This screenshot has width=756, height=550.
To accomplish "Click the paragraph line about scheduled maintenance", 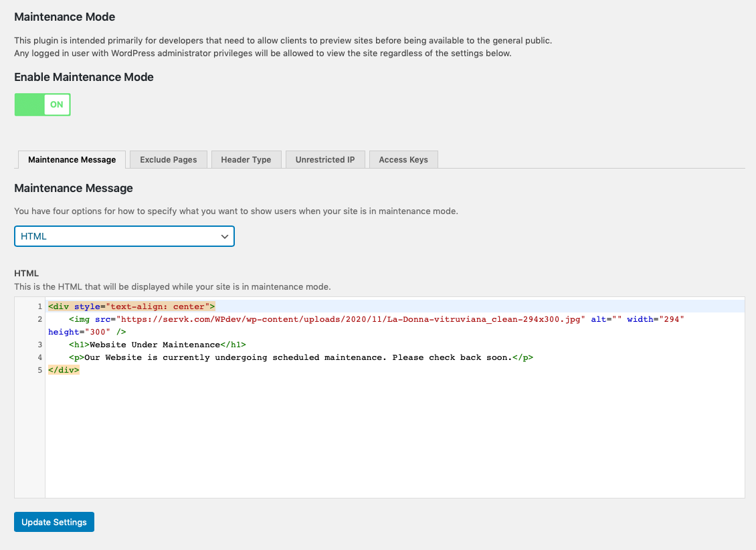I will click(x=301, y=357).
